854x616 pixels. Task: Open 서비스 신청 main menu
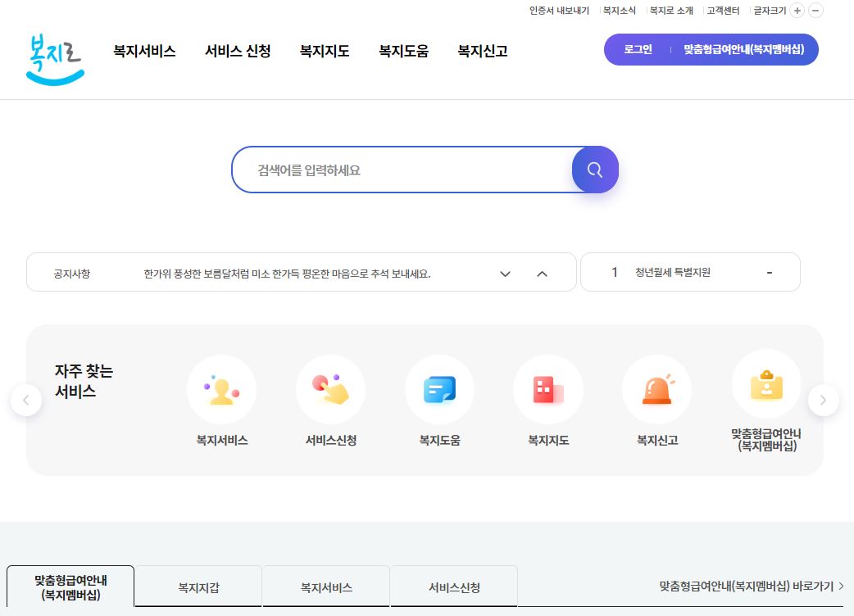[x=238, y=51]
